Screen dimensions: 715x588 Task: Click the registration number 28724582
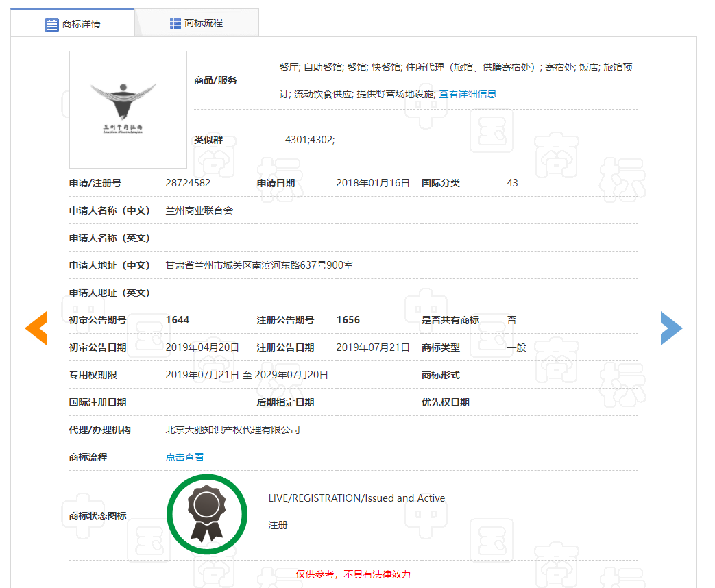click(188, 183)
